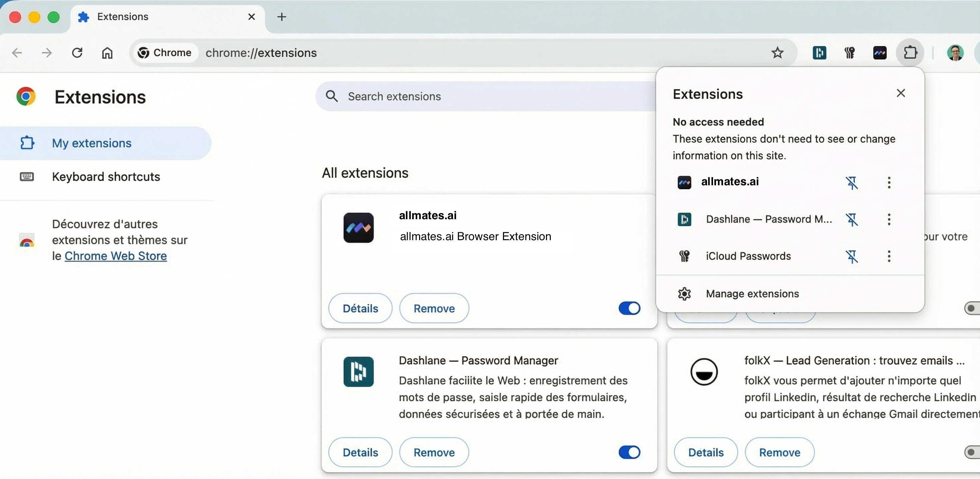Viewport: 980px width, 479px height.
Task: Enable the folkX extension toggle
Action: [x=973, y=452]
